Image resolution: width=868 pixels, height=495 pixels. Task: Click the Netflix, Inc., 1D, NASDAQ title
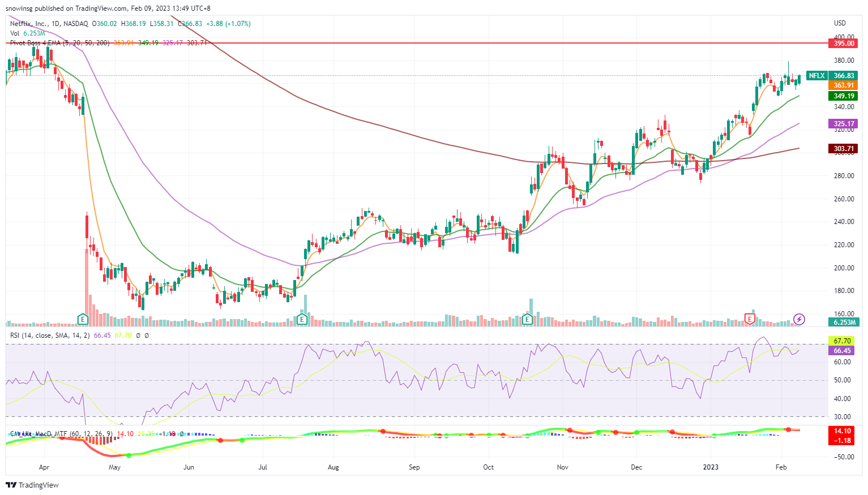click(49, 24)
